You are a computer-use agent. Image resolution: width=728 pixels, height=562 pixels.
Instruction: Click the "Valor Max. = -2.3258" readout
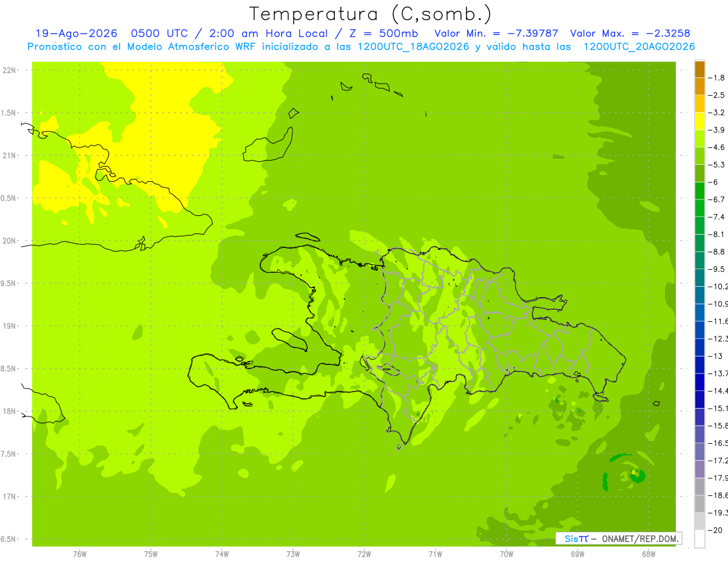pyautogui.click(x=630, y=33)
